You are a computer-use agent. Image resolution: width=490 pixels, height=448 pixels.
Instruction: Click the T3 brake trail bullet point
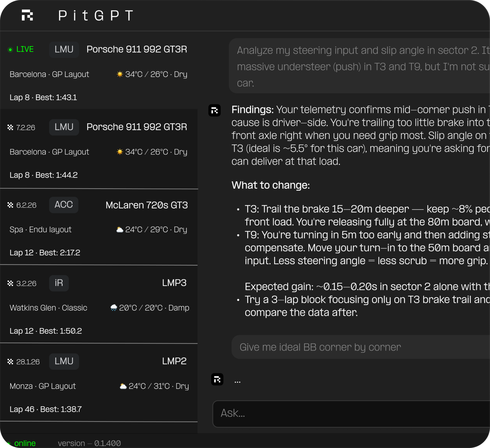(367, 216)
